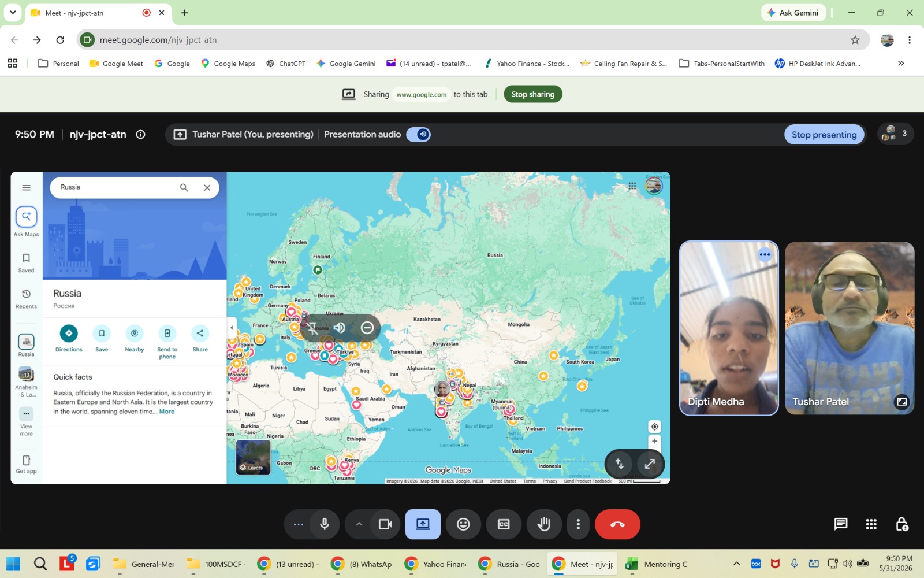Click the search magnifier in Maps search box
Viewport: 924px width, 578px height.
tap(184, 187)
